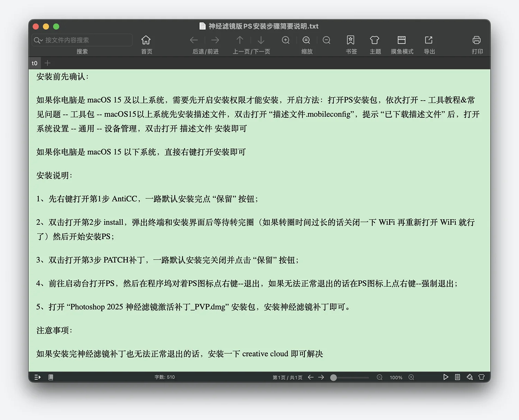519x420 pixels.
Task: Start auto-play with the play button
Action: 446,377
